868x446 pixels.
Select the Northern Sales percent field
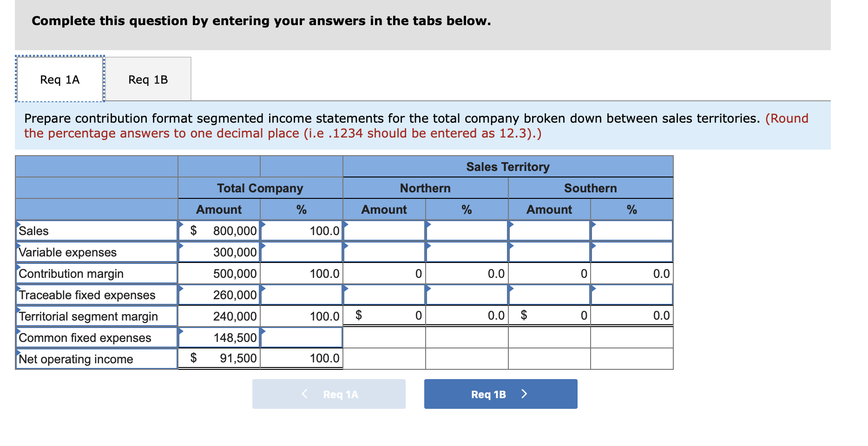point(467,230)
